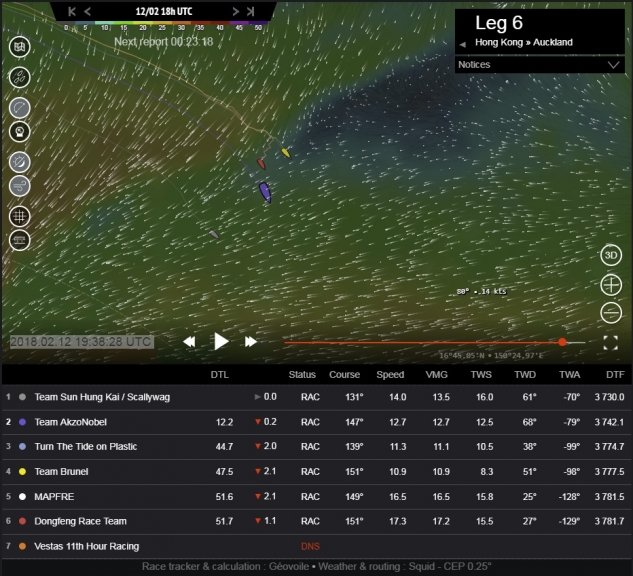Select Team Sun Hung Kai / Scallywag row

point(316,397)
